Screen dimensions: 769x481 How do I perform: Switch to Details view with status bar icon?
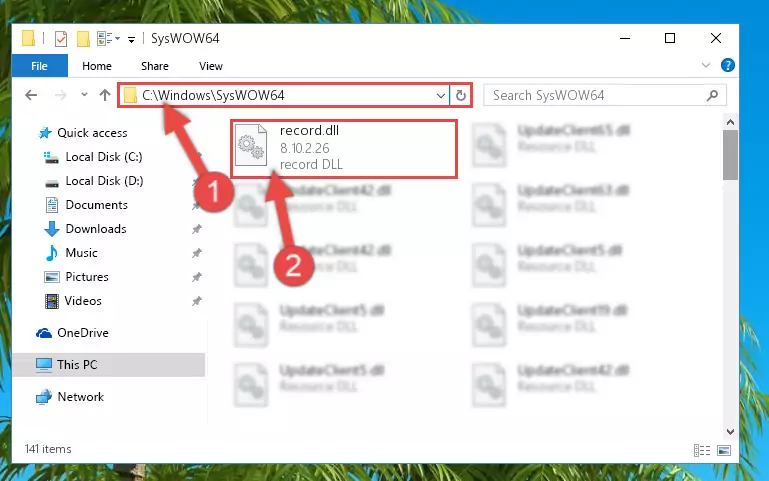tap(702, 450)
